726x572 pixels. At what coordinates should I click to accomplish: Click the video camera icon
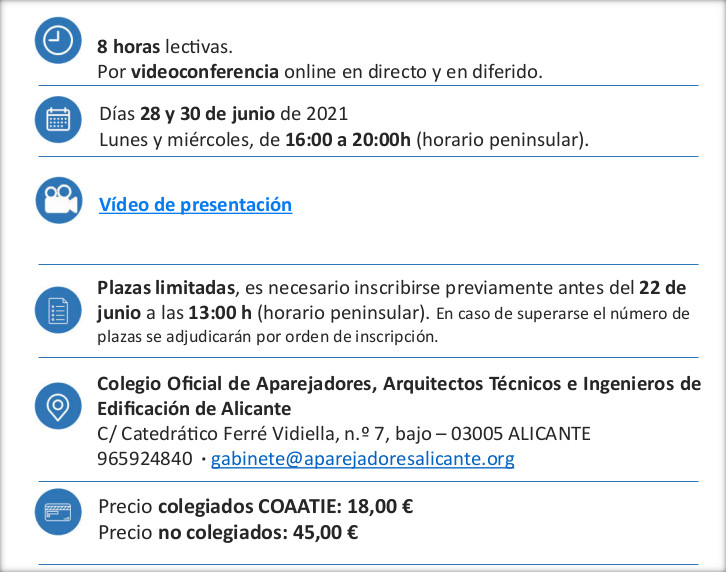[59, 200]
